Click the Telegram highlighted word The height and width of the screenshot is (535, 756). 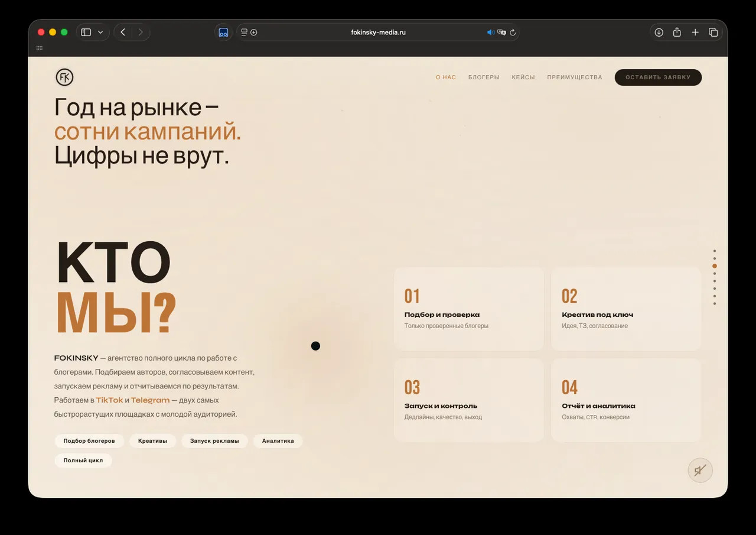click(150, 400)
